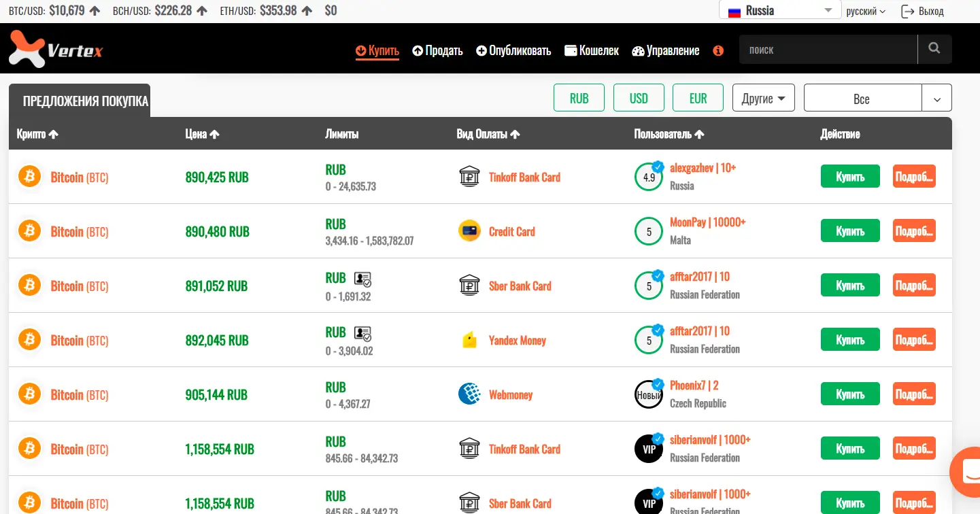This screenshot has height=514, width=980.
Task: Click the Выход logout icon
Action: 907,11
